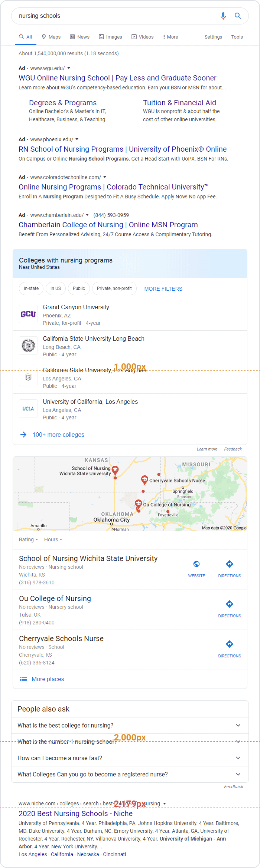
Task: Get directions to Cherryvale Schools Nurse
Action: coord(230,644)
